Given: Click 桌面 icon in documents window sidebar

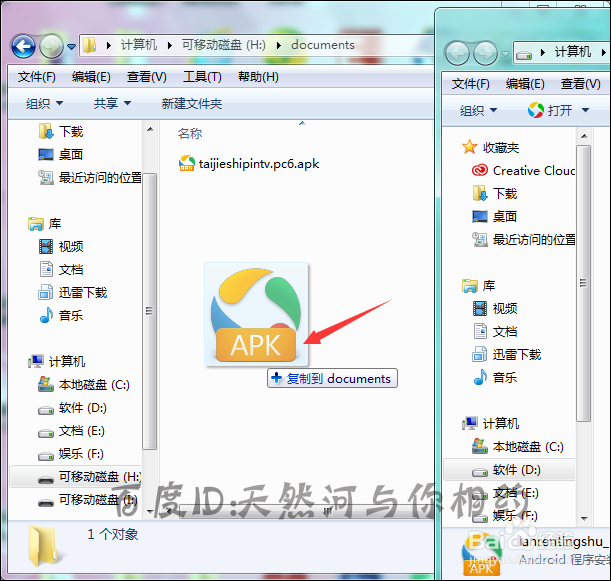Looking at the screenshot, I should pos(46,154).
